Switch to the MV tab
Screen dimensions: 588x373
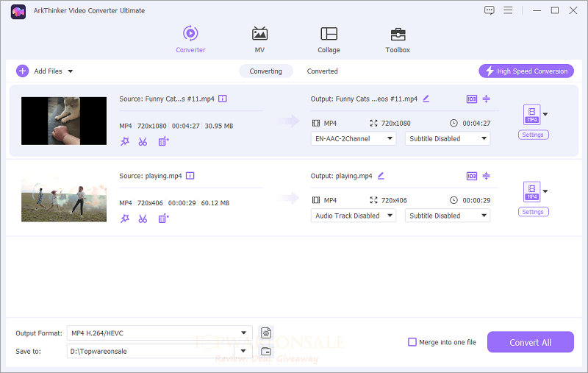point(259,40)
